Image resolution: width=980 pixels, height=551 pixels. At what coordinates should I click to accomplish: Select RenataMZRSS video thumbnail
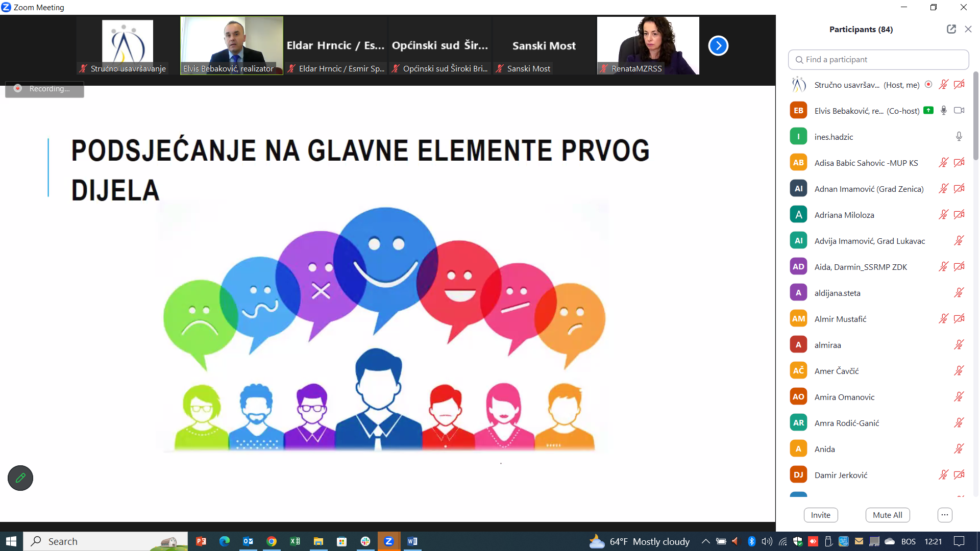point(648,45)
